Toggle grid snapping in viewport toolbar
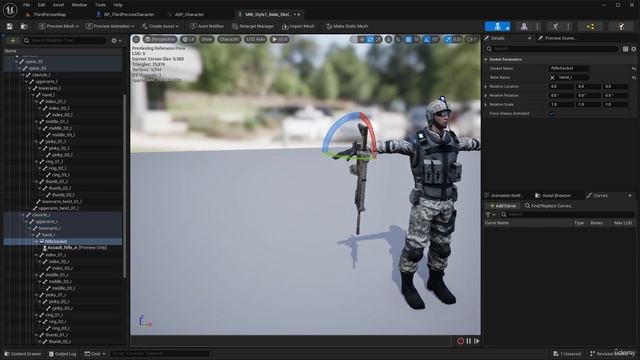The image size is (640, 360). (x=409, y=39)
